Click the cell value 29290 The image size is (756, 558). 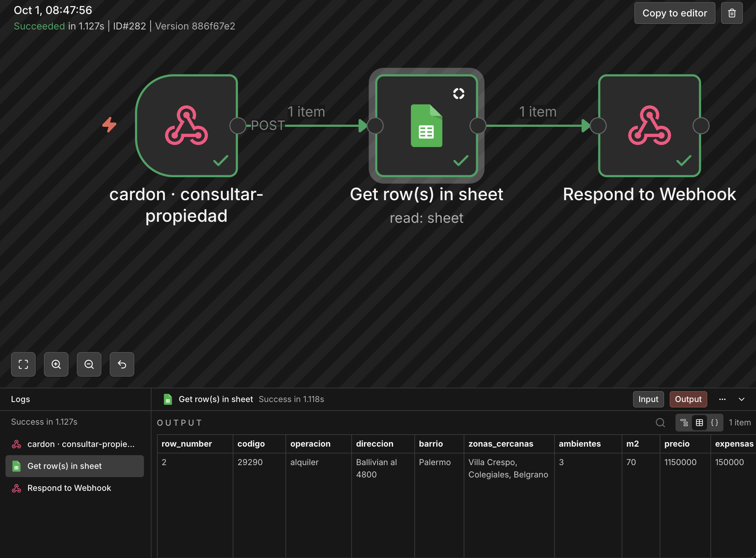(250, 462)
